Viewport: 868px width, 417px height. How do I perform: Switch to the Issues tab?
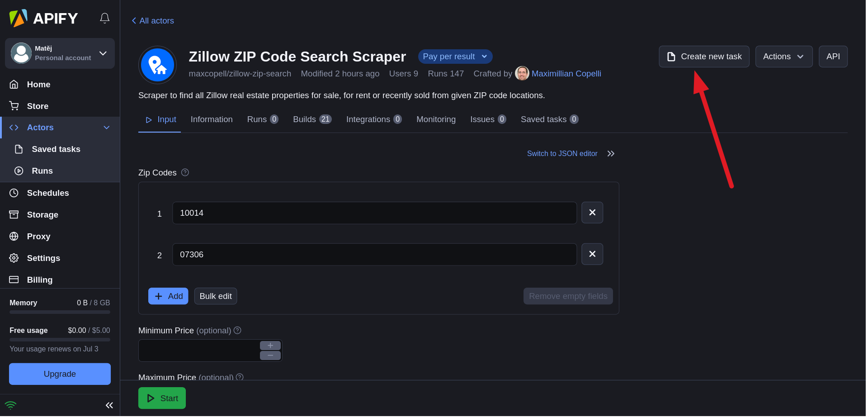coord(488,120)
